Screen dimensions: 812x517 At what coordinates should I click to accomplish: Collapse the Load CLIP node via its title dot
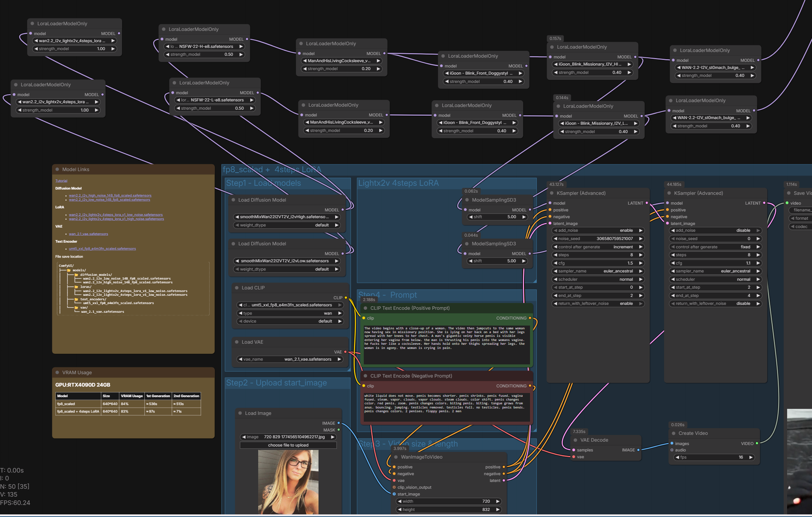[237, 288]
